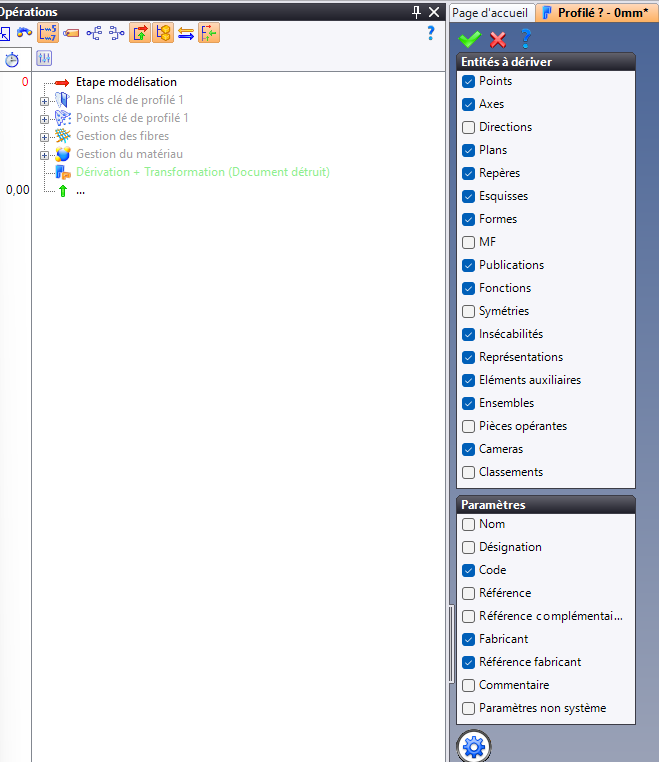Viewport: 659px width, 762px height.
Task: Uncheck the Plans checkbox
Action: pyautogui.click(x=468, y=150)
